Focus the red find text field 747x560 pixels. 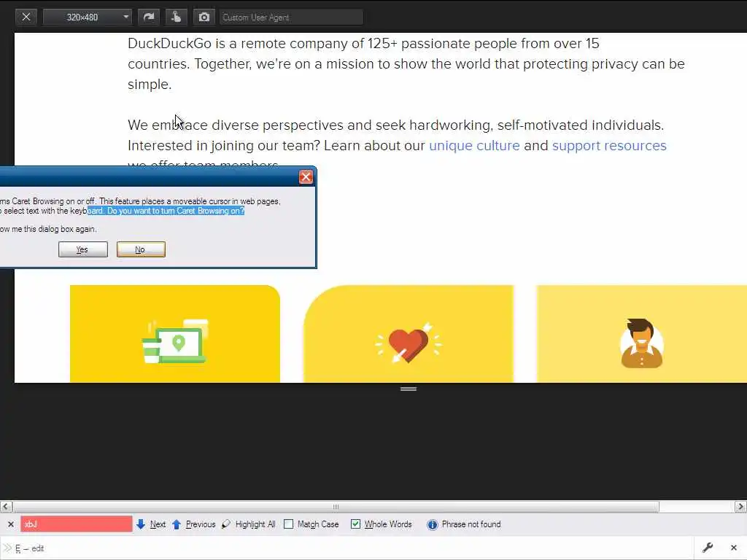click(76, 524)
